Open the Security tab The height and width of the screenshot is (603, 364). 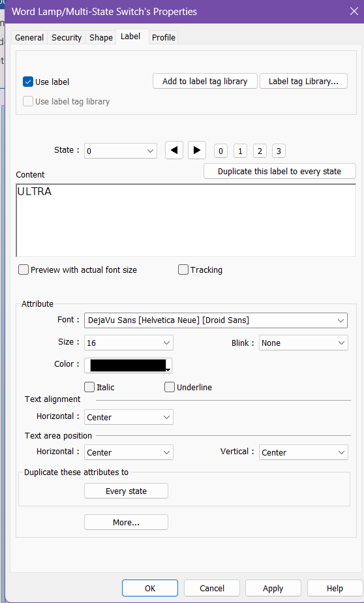(67, 37)
